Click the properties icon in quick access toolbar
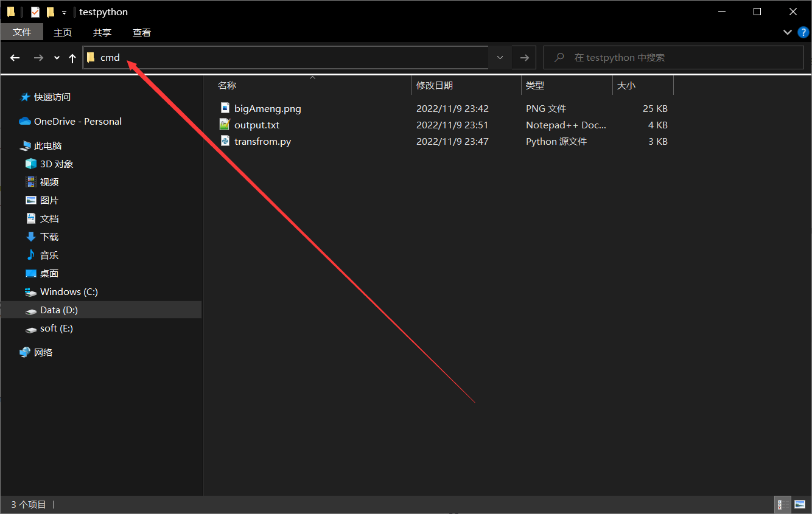The height and width of the screenshot is (514, 812). click(x=35, y=12)
